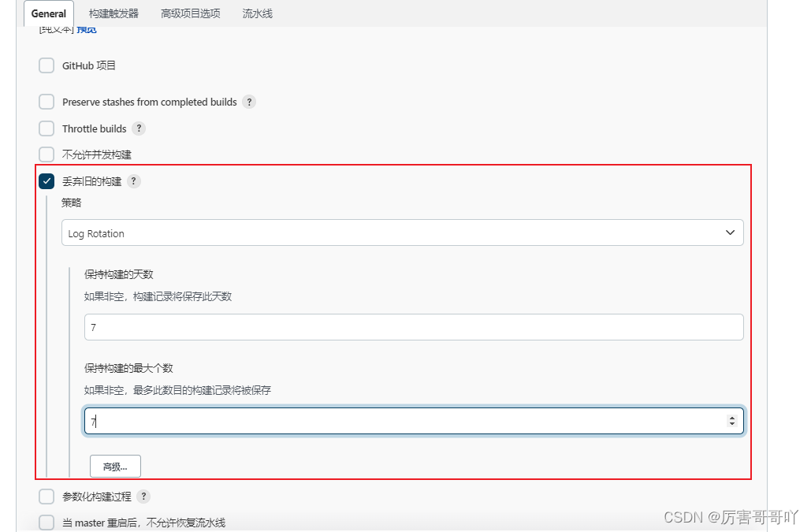Switch to the 构建触发器 tab

[x=113, y=13]
